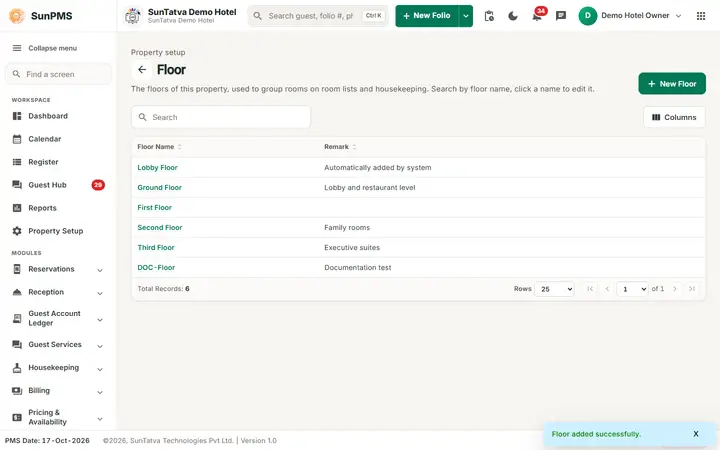
Task: Open notifications bell icon
Action: tap(537, 16)
